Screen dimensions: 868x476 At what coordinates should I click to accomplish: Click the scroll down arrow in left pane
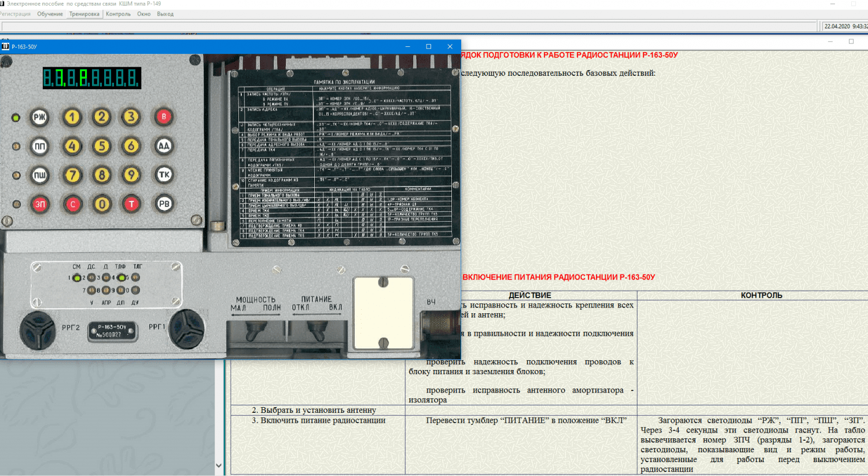219,465
